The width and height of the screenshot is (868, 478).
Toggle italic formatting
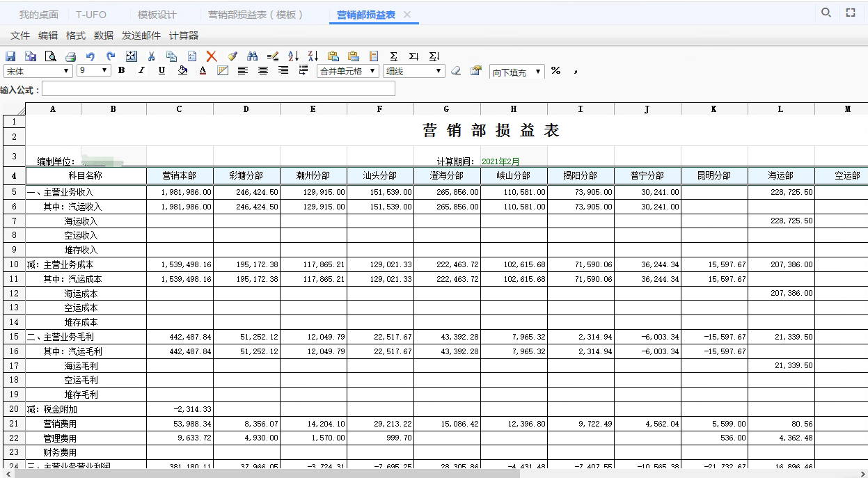tap(141, 70)
